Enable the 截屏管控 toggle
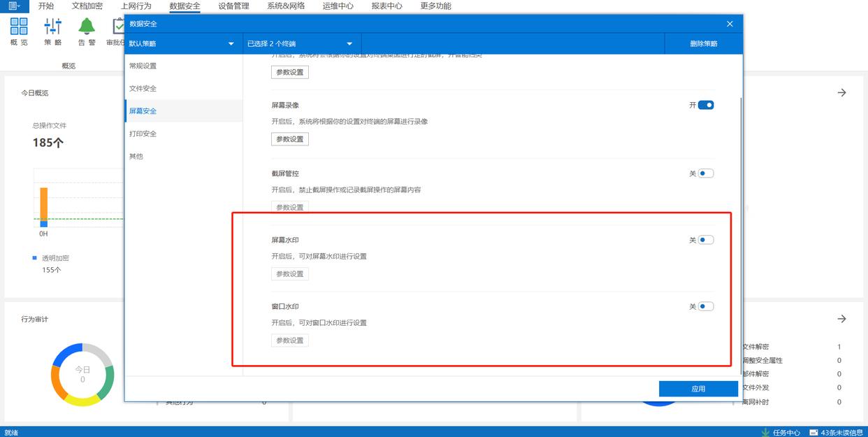Viewport: 868px width, 437px height. (705, 173)
